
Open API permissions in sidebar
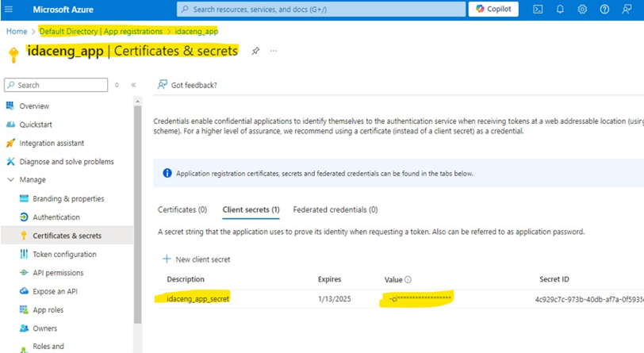(x=57, y=273)
